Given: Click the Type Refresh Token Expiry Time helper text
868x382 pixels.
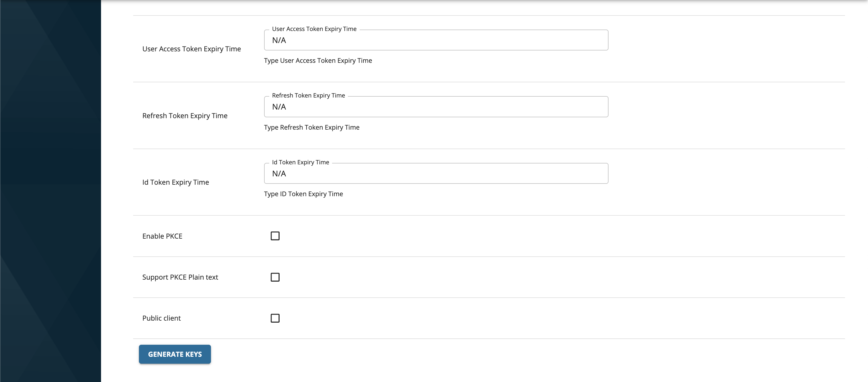Looking at the screenshot, I should point(312,127).
